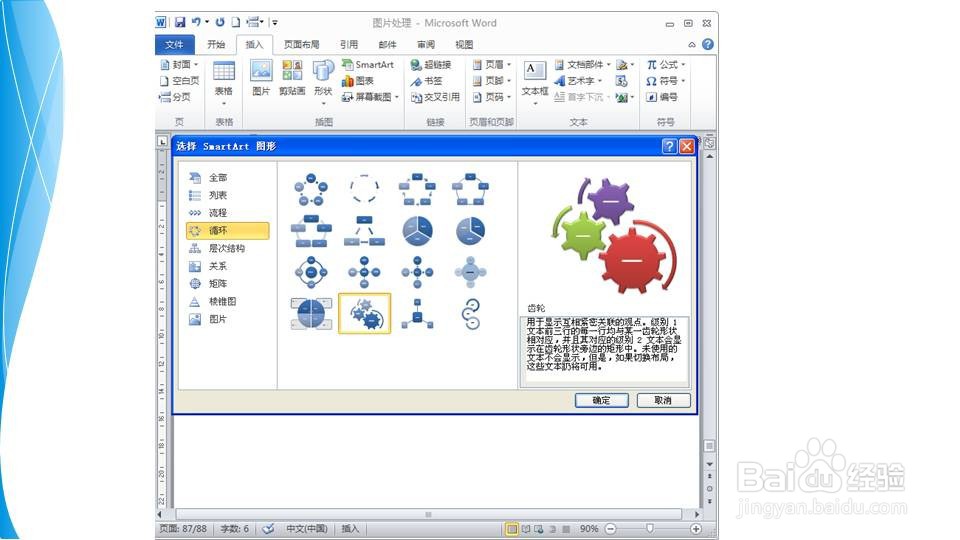
Task: Click the 90% zoom level
Action: pos(588,528)
